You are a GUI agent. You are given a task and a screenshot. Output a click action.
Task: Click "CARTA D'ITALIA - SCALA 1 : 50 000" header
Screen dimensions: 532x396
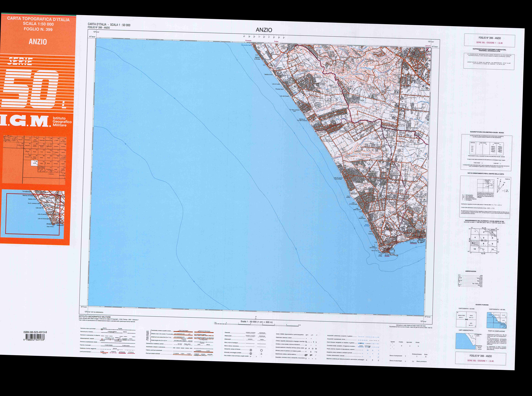(109, 25)
